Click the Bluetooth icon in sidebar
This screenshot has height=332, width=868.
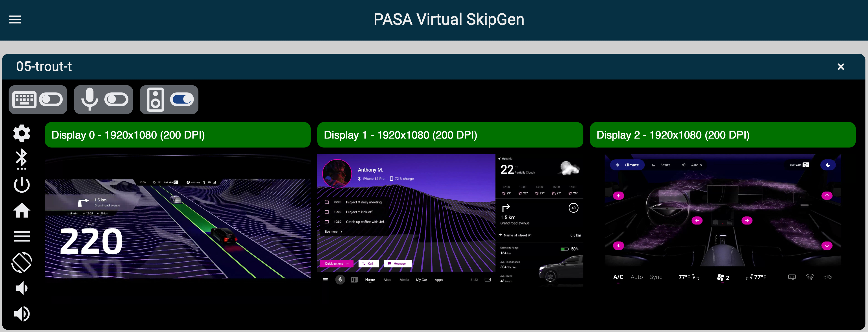click(22, 159)
